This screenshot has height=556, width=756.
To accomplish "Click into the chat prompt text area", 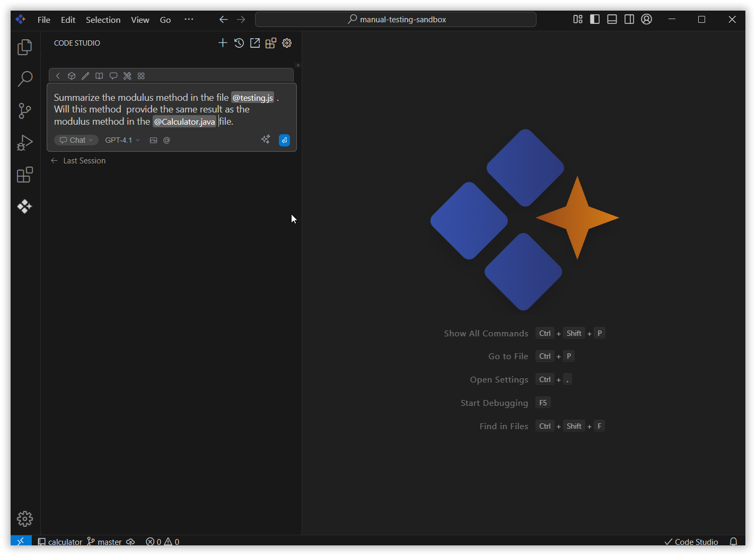I will tap(172, 109).
